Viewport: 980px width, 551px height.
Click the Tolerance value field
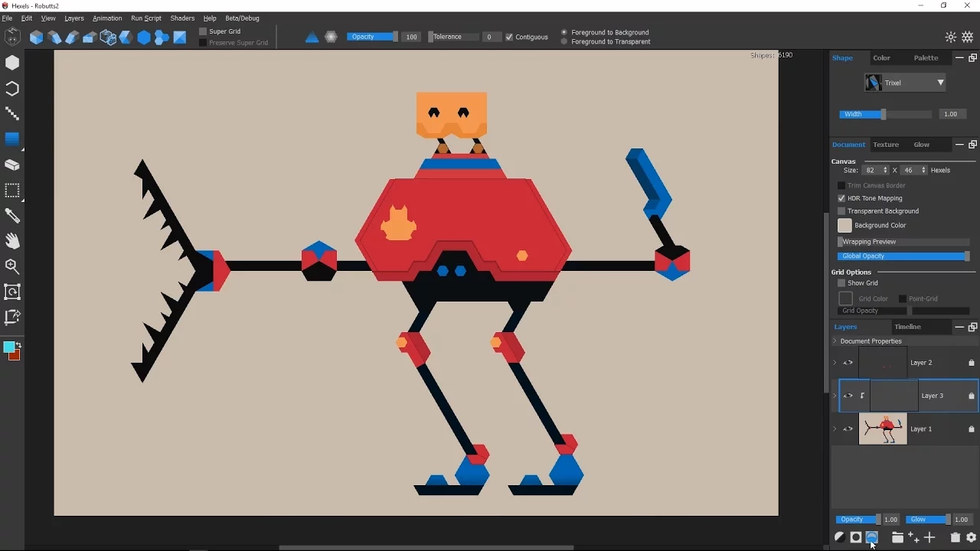[491, 37]
